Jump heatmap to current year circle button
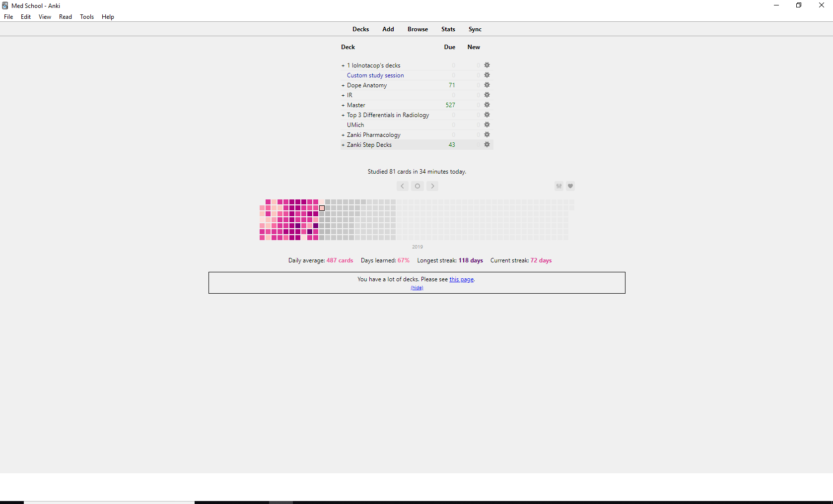The image size is (833, 504). coord(417,186)
